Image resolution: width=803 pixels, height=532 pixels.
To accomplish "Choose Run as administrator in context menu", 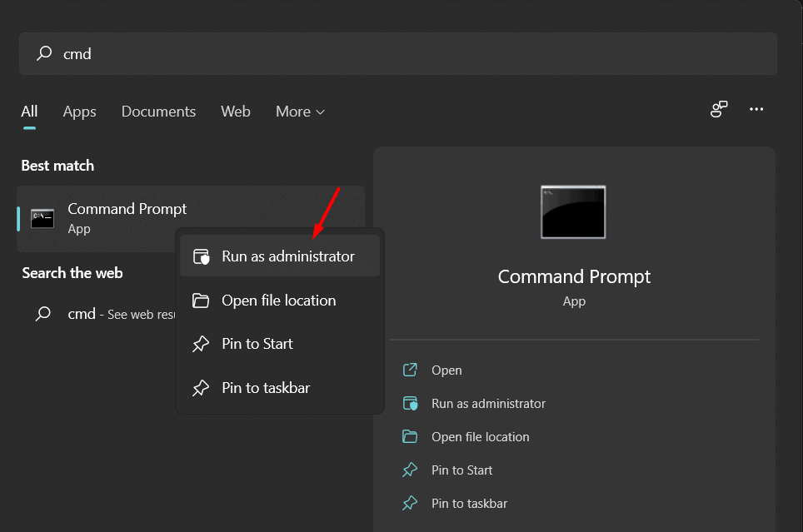I will (x=287, y=256).
